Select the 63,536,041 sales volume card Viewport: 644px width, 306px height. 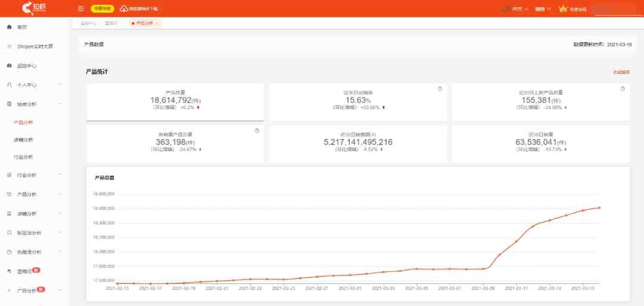pyautogui.click(x=540, y=143)
